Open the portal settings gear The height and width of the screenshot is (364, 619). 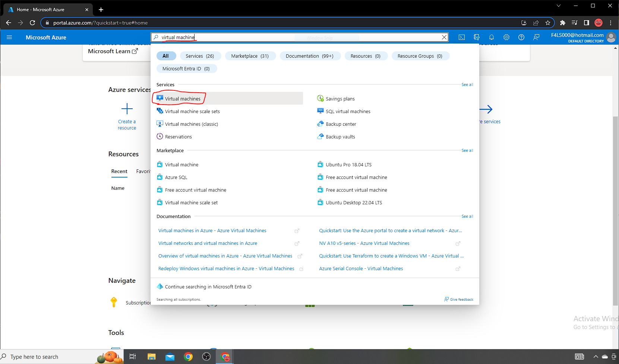(x=506, y=37)
